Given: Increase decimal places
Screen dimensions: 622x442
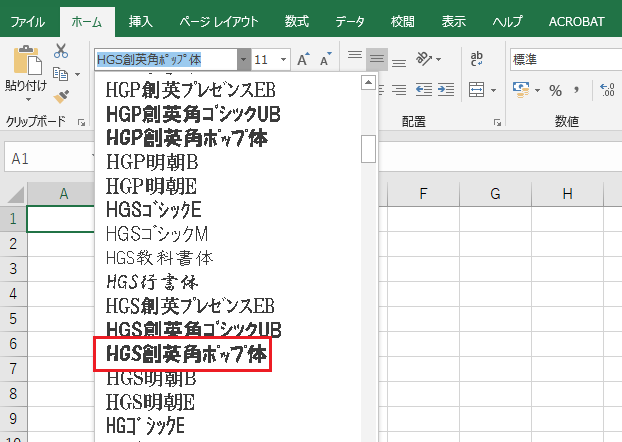Looking at the screenshot, I should (x=607, y=90).
